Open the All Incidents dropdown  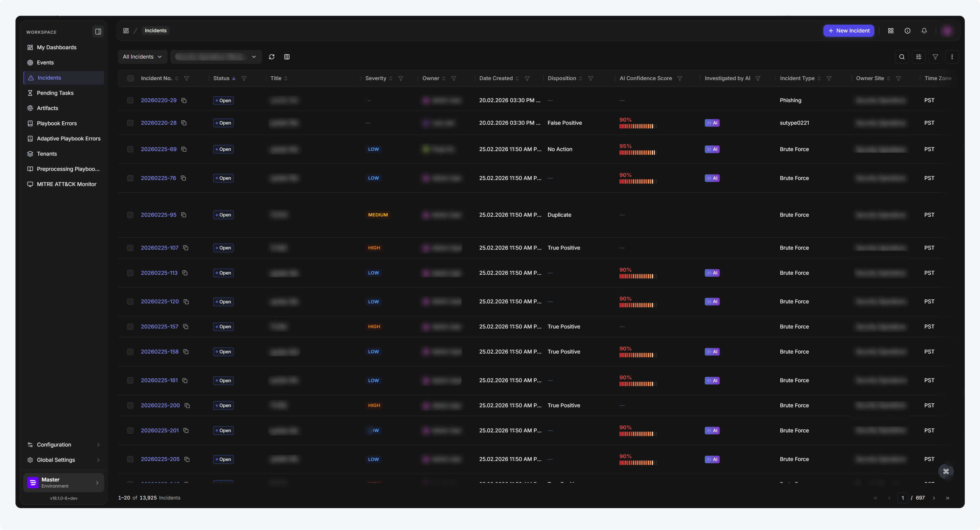point(142,57)
